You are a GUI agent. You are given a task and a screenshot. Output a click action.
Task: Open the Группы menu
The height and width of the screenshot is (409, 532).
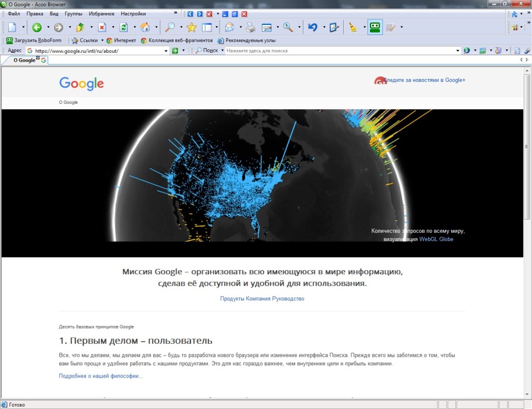coord(73,14)
